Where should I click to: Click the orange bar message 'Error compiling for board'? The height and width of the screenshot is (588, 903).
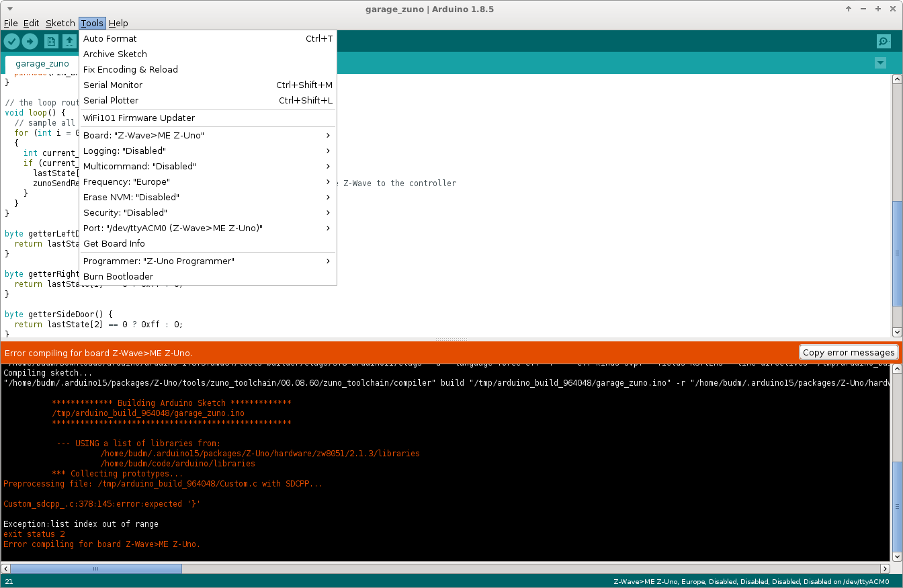[x=98, y=353]
